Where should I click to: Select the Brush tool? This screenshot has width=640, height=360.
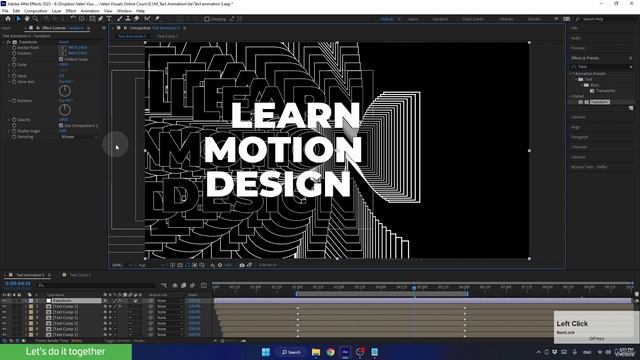120,19
